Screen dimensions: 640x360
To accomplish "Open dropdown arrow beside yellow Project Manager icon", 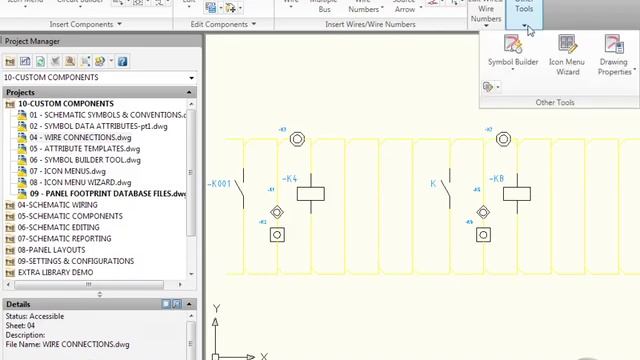I will (x=111, y=62).
